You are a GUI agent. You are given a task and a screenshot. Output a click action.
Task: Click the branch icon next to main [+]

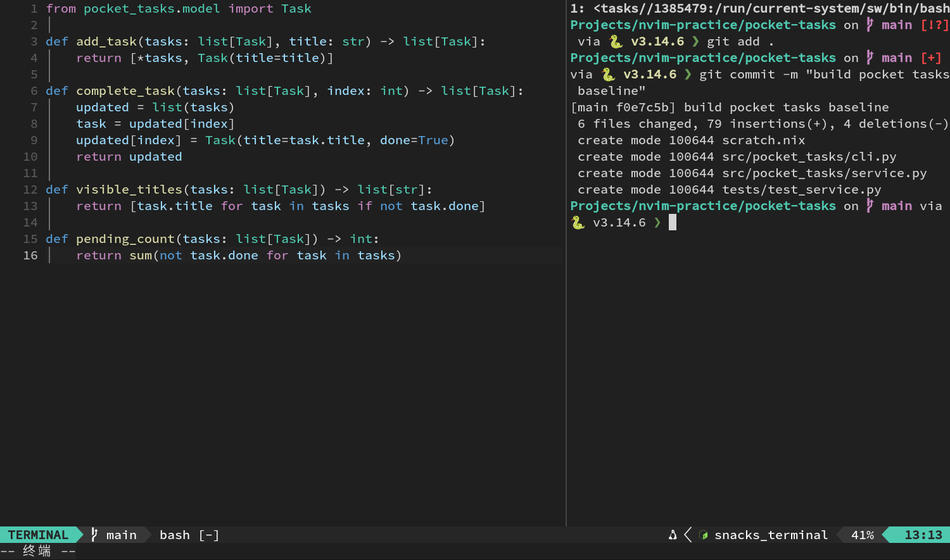pyautogui.click(x=870, y=58)
